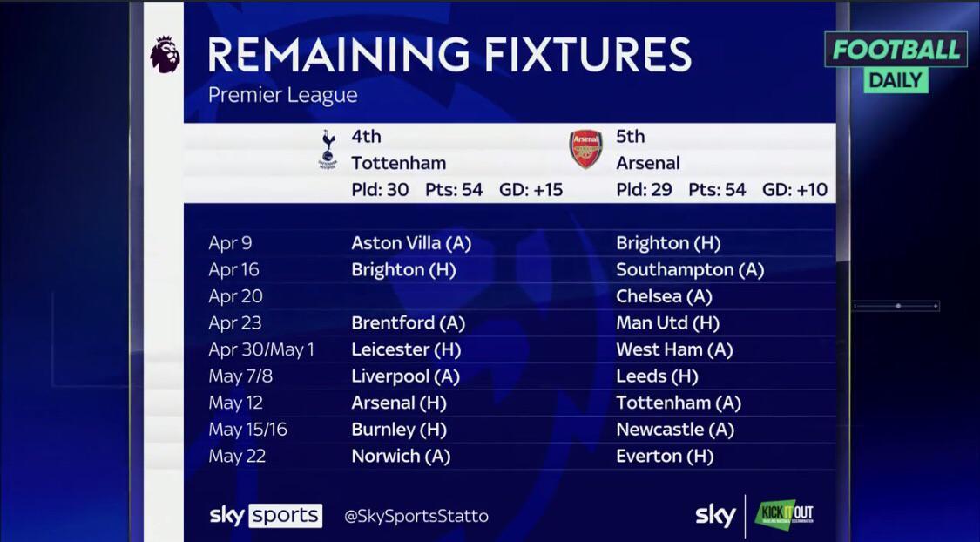980x542 pixels.
Task: Select Tottenham's Arsenal (H) fixture on May 12
Action: click(x=398, y=403)
